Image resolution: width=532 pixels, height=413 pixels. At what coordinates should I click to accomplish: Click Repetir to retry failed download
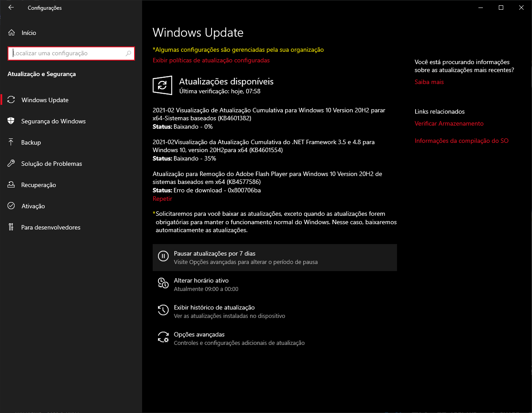[162, 199]
